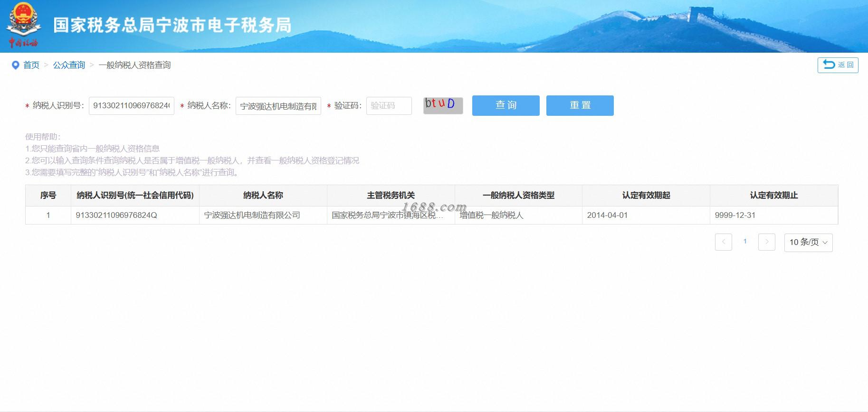Viewport: 868px width, 412px height.
Task: Click the 查询 search button
Action: pyautogui.click(x=506, y=105)
